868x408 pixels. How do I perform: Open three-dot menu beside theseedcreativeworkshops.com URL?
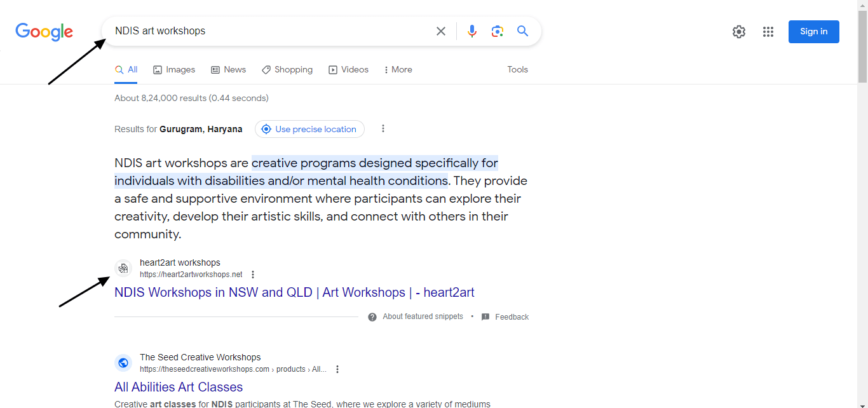coord(337,369)
